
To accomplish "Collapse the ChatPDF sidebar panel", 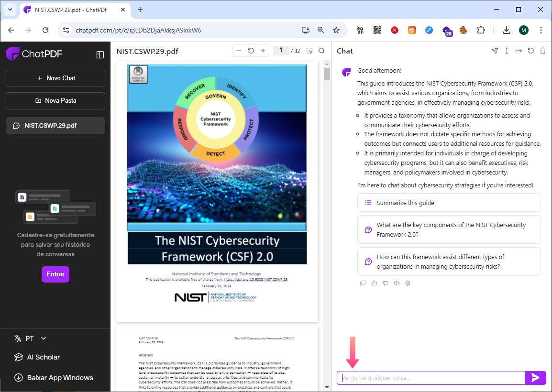I will coord(100,54).
